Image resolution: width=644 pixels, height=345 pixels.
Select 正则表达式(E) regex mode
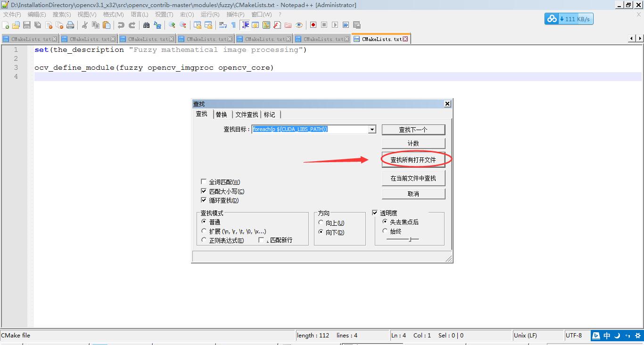point(204,240)
